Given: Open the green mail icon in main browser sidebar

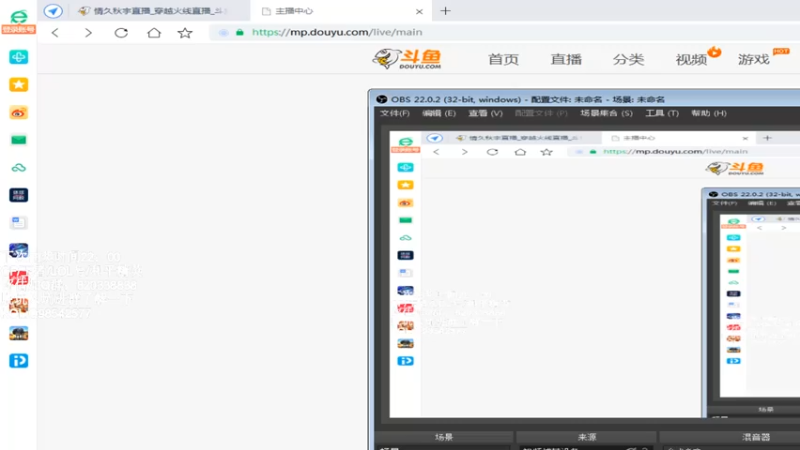Looking at the screenshot, I should click(18, 140).
